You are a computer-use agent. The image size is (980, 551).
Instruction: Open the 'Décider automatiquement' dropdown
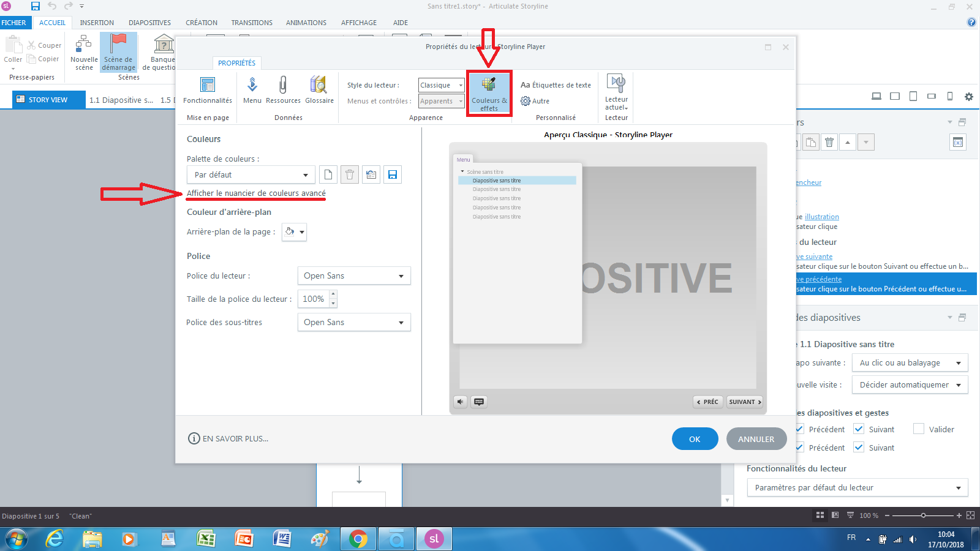point(911,384)
